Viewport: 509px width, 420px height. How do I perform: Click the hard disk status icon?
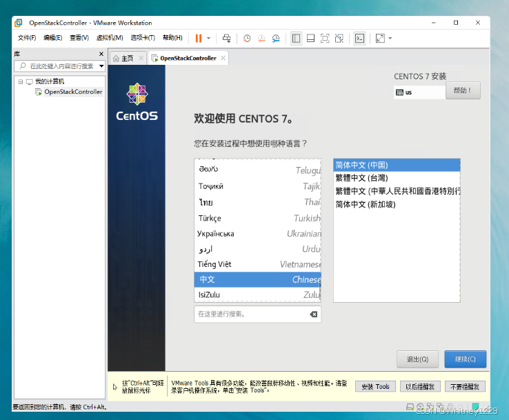tap(410, 407)
